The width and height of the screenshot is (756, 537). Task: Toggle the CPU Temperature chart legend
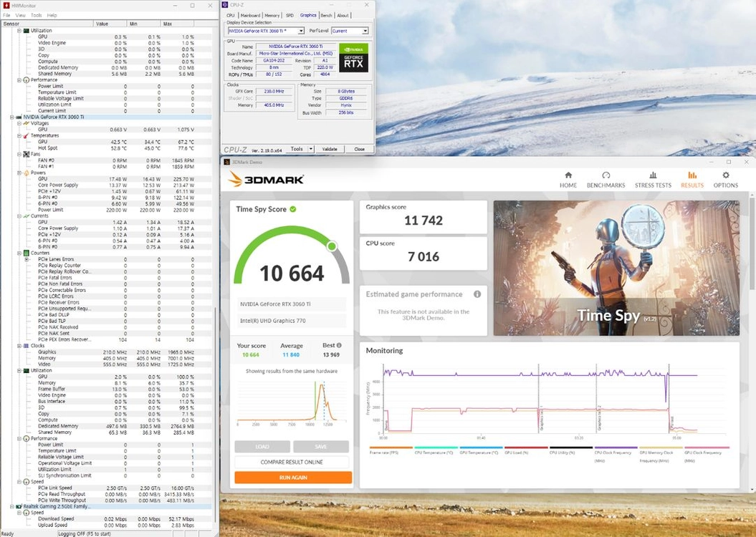click(436, 450)
